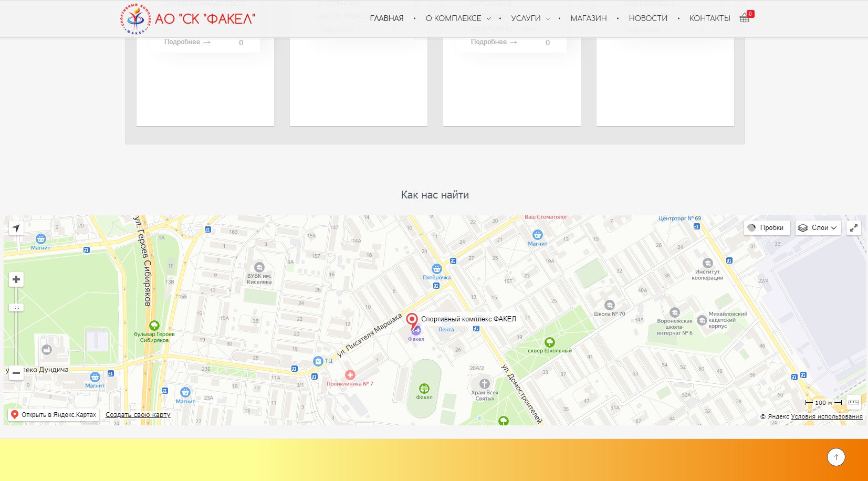Toggle the Пробки traffic layer
Viewport: 868px width, 481px height.
(x=767, y=228)
